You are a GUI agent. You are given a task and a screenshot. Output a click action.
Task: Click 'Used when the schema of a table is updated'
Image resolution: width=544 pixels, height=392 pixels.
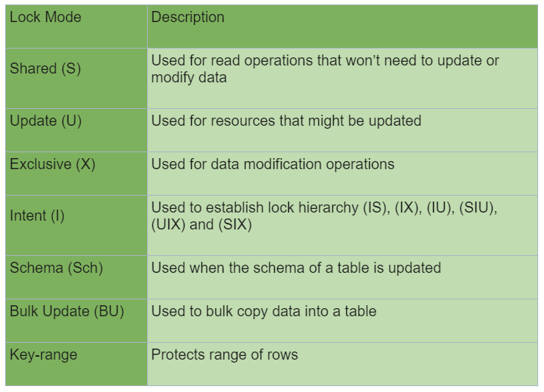click(x=296, y=268)
